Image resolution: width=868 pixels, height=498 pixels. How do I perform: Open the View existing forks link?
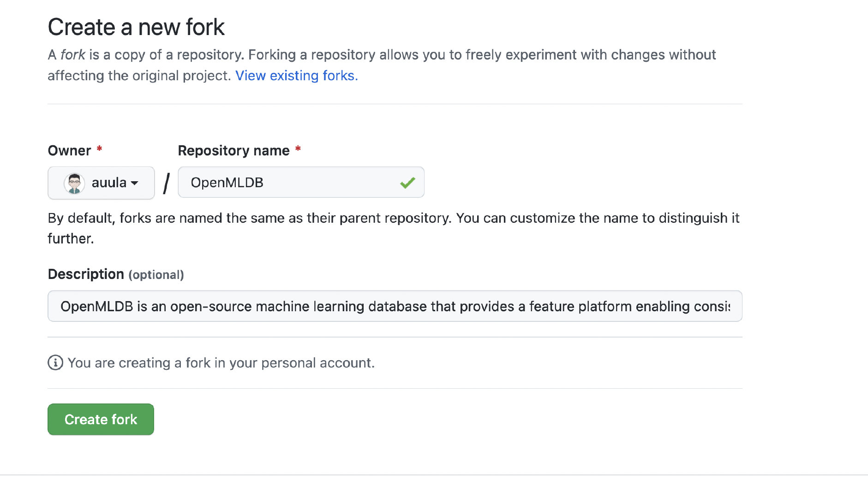coord(297,76)
